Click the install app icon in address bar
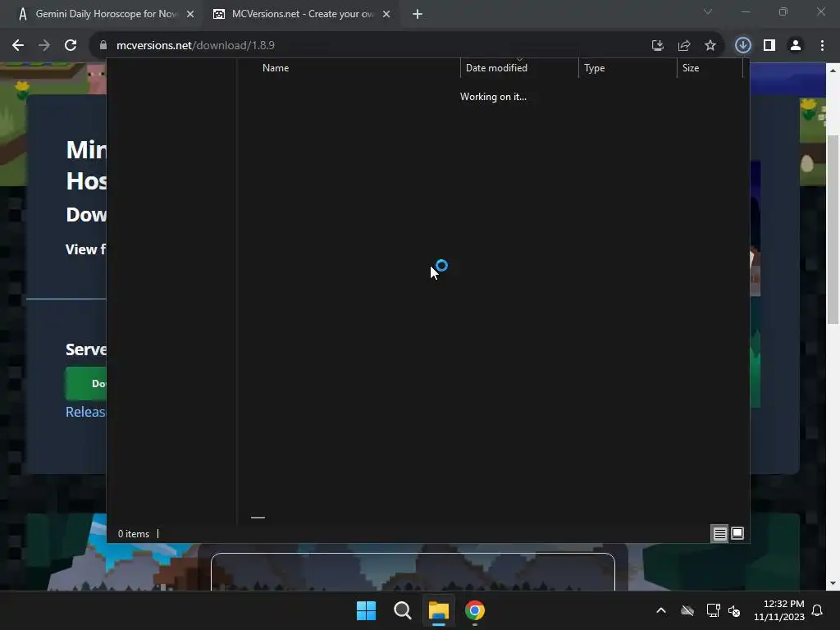Screen dimensions: 840x630 pos(658,46)
